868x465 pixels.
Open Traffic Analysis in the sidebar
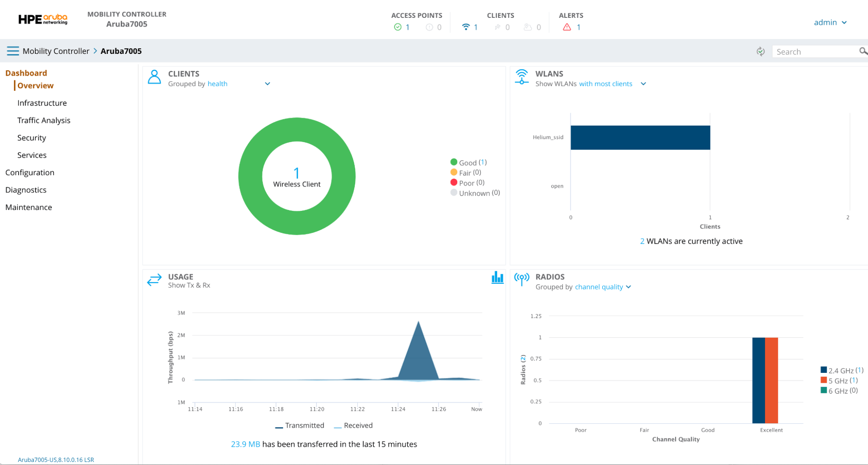tap(43, 120)
